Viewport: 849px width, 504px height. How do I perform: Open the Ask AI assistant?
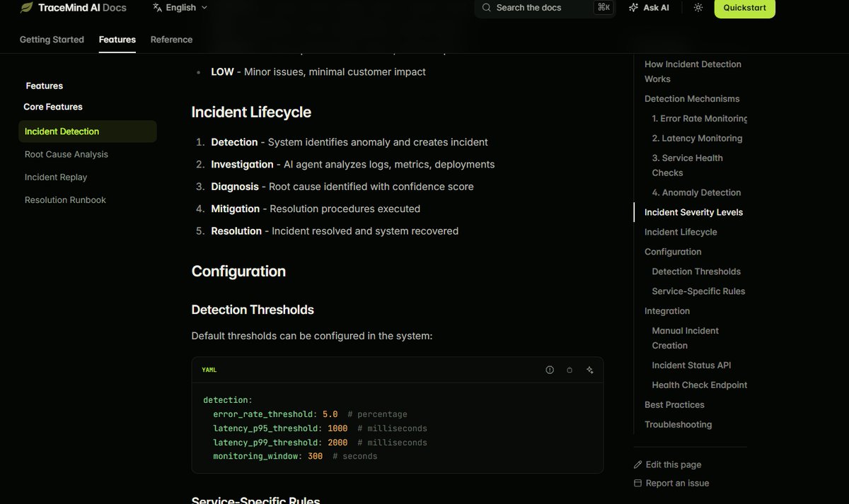[x=649, y=8]
